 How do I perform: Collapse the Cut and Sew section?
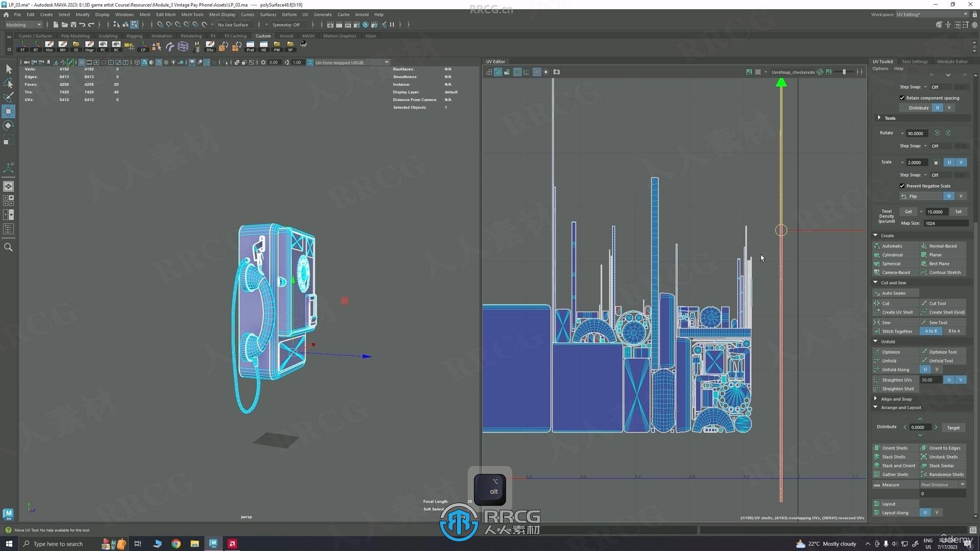click(x=875, y=282)
